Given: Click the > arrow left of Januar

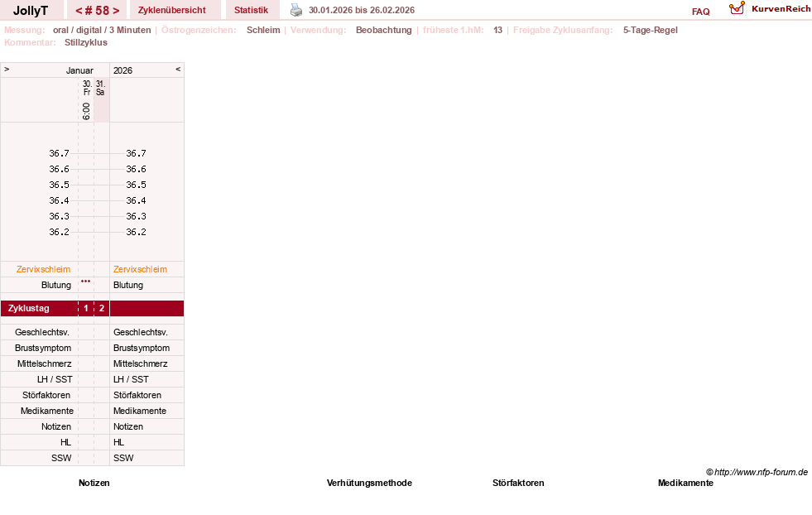Looking at the screenshot, I should tap(7, 69).
